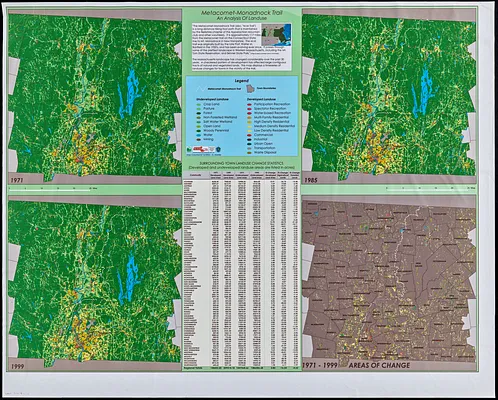
Task: Click the Waste Disposal legend swatch
Action: click(x=249, y=153)
